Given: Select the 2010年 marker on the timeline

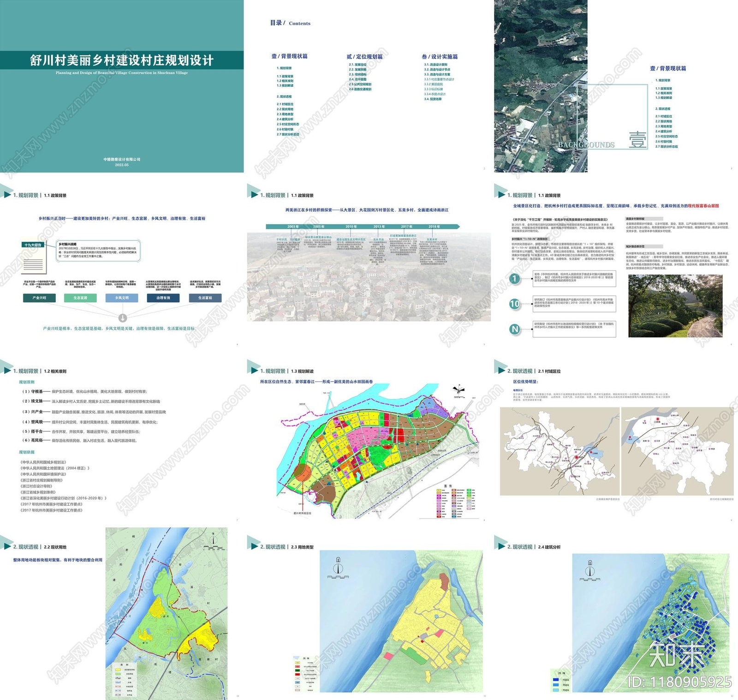Looking at the screenshot, I should point(351,227).
